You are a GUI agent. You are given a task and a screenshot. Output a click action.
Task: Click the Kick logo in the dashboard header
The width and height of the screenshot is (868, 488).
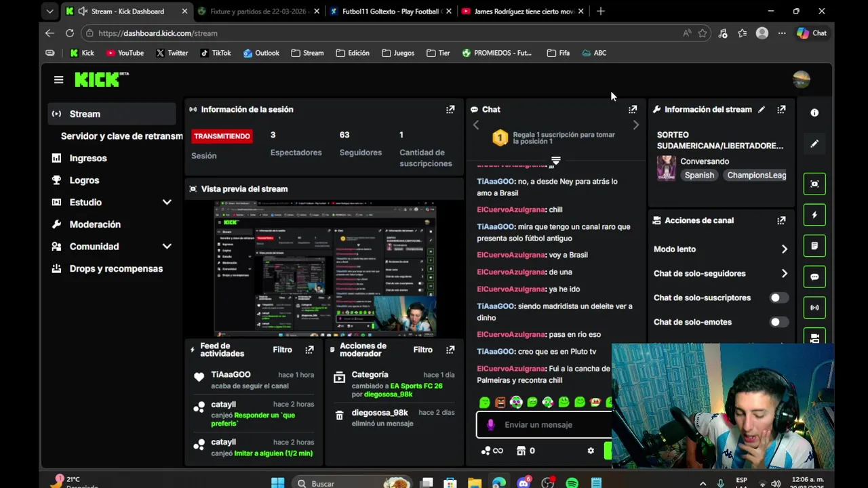[x=101, y=79]
